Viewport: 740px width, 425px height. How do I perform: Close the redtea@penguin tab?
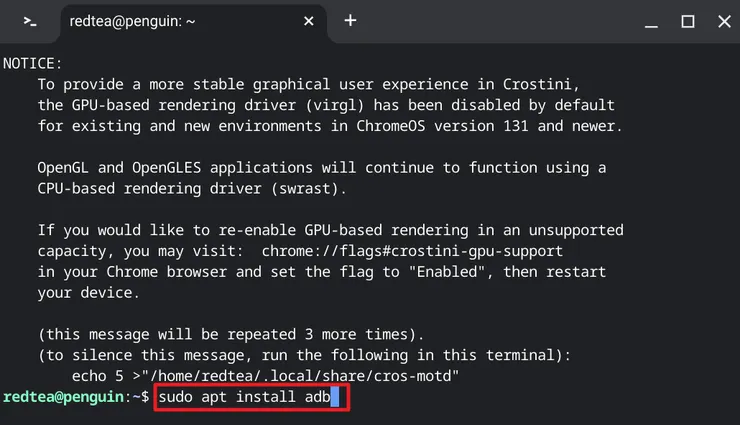(x=309, y=21)
